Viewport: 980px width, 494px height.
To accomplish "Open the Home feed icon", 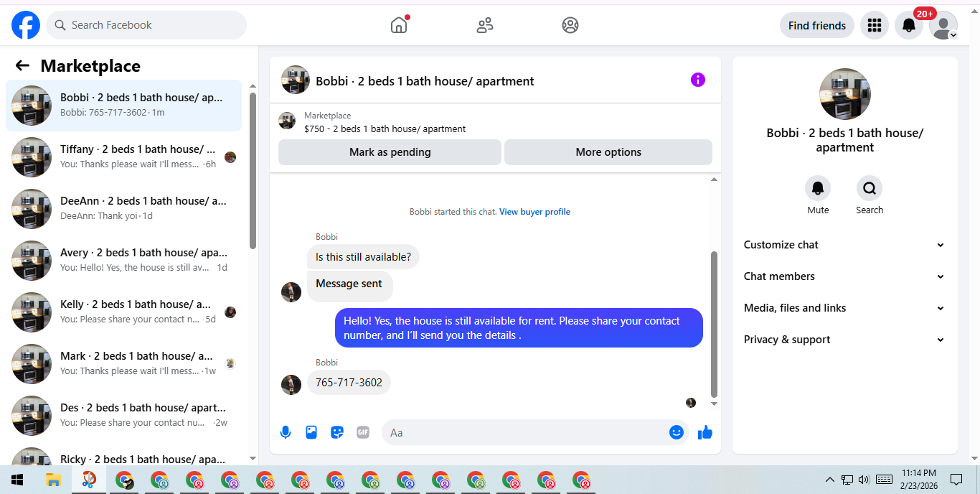I will click(x=399, y=25).
